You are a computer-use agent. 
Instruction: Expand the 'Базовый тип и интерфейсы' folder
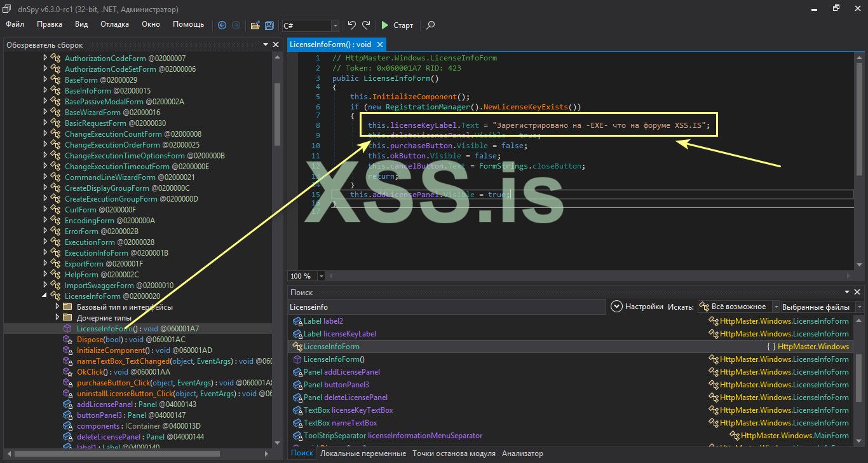[57, 307]
